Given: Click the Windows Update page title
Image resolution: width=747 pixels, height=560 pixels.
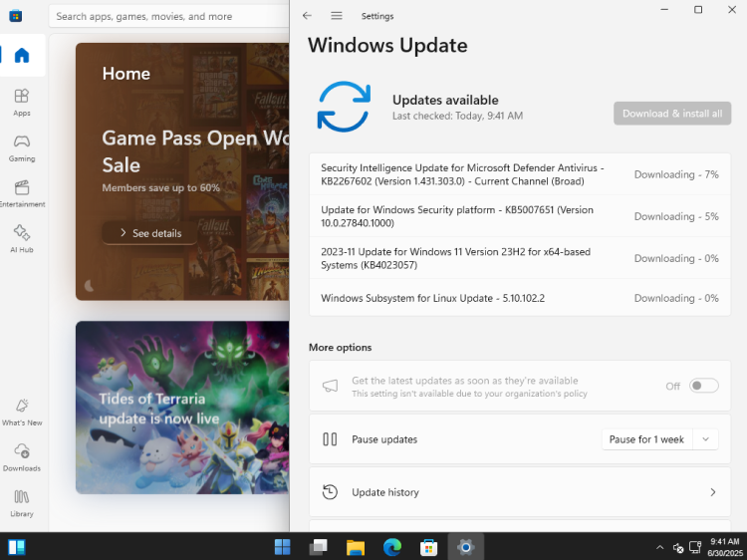Looking at the screenshot, I should point(387,45).
